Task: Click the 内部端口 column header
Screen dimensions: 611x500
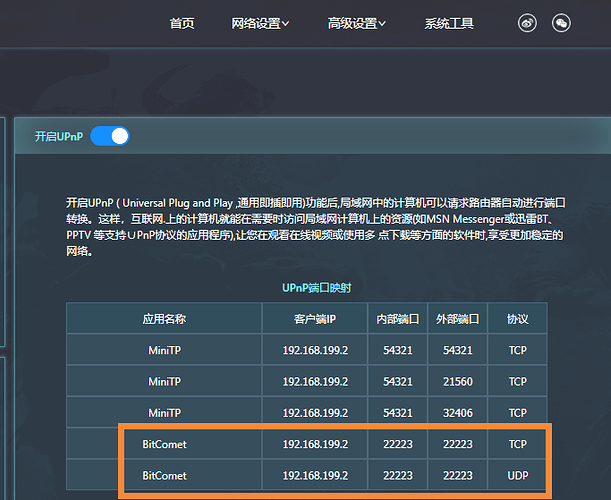Action: [397, 319]
